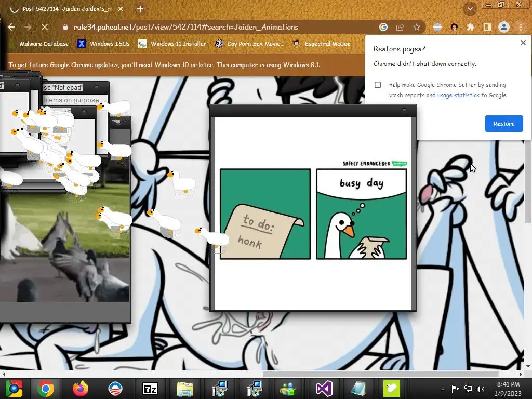The width and height of the screenshot is (532, 399).
Task: Open the Espectral McGee bookmark
Action: 322,44
